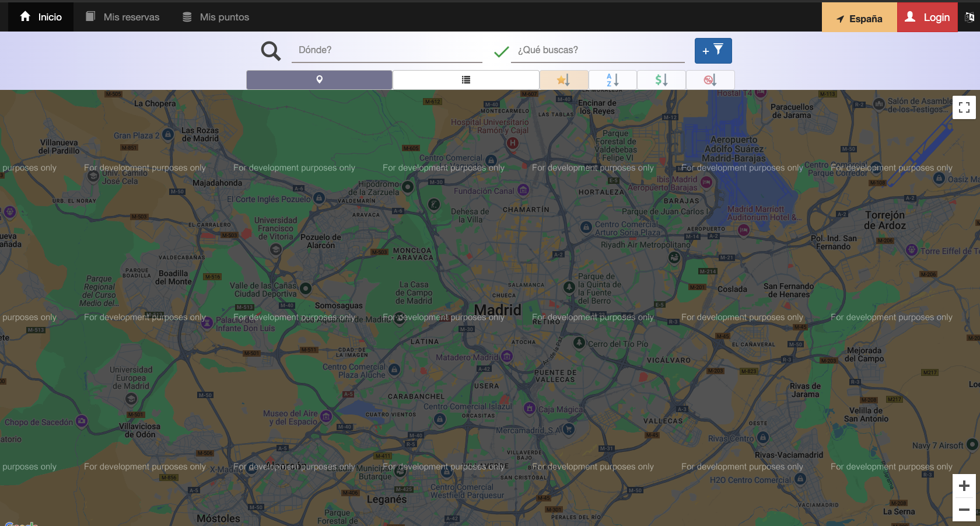Toggle the map fullscreen view

(x=964, y=107)
